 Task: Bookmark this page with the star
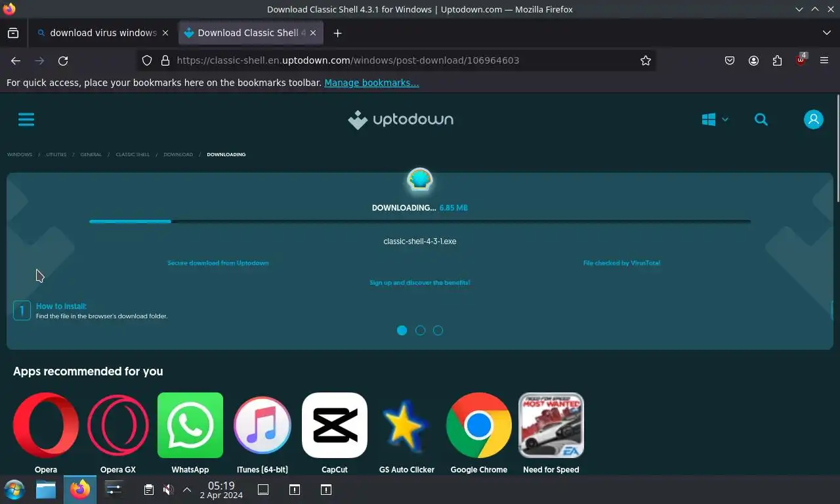[646, 60]
